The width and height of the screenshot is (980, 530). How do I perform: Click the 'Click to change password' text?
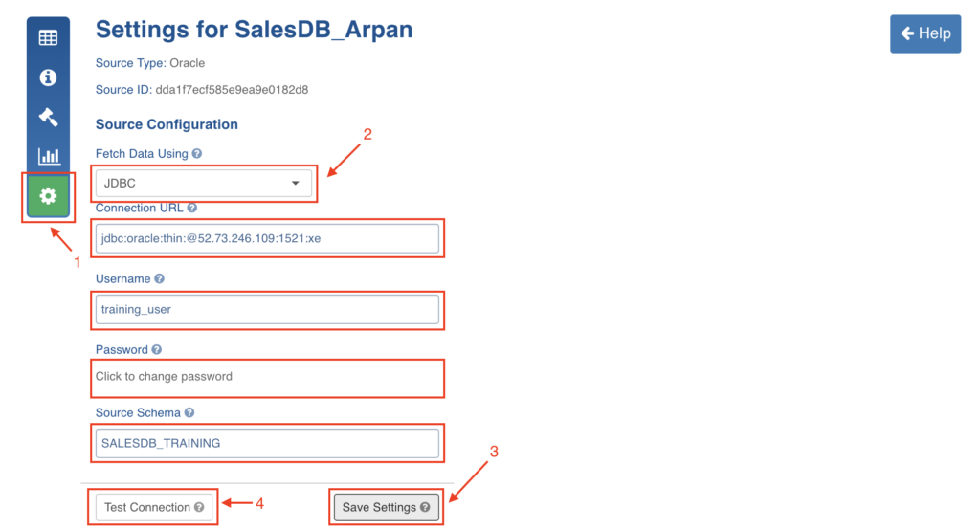(165, 377)
